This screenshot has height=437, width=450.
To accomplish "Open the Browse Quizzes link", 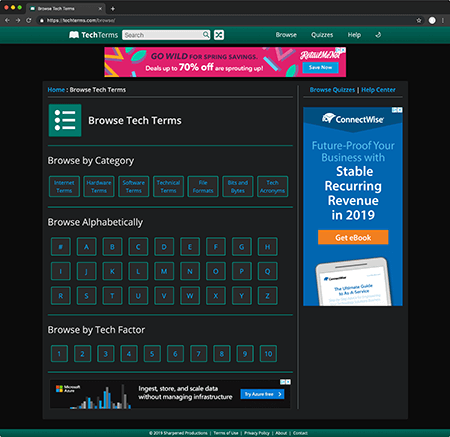I will 332,90.
